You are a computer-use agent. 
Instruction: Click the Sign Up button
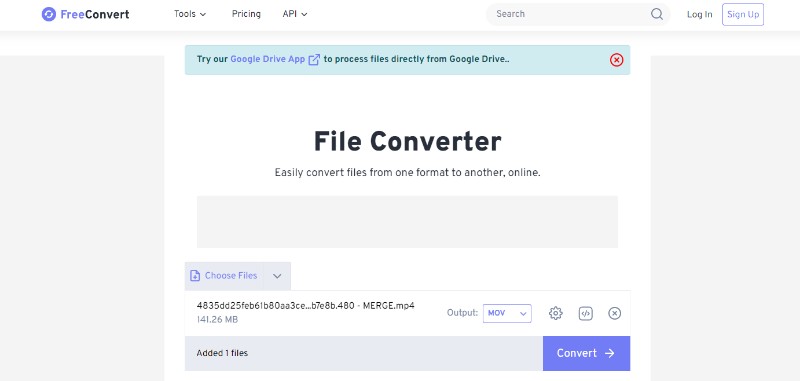pyautogui.click(x=743, y=14)
